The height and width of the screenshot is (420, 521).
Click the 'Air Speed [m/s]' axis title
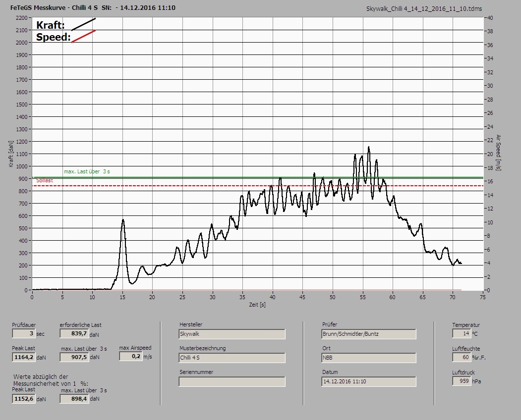[498, 153]
